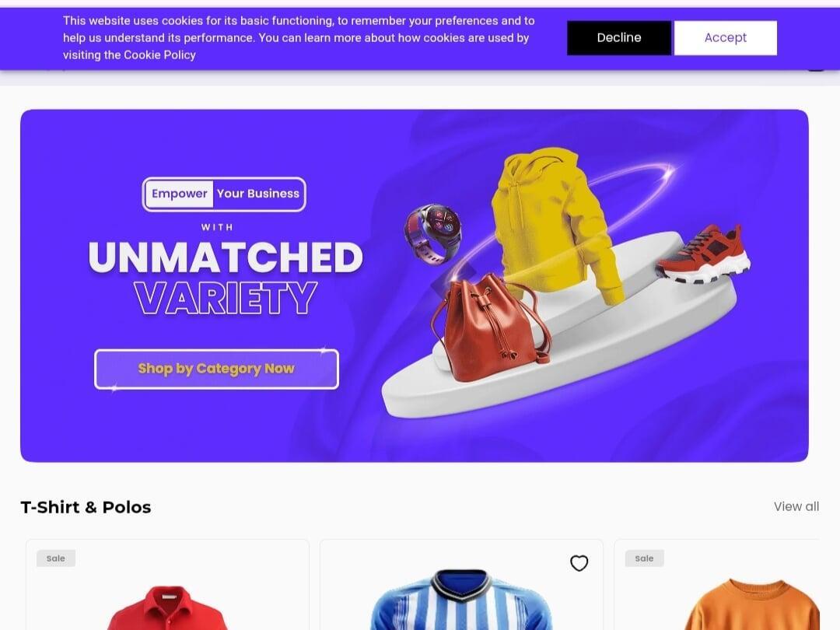The height and width of the screenshot is (630, 840).
Task: Open the Cookie Policy text link
Action: click(x=159, y=54)
